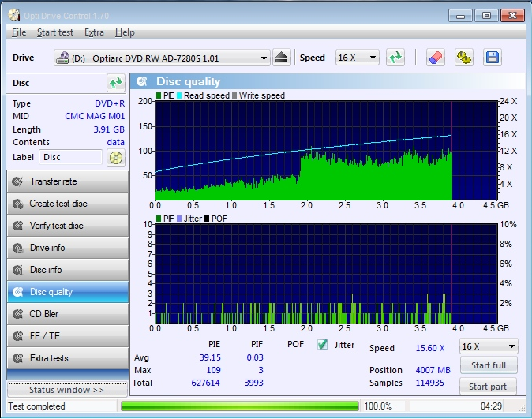Click the Extra tests sidebar icon
Screen dimensions: 532x419
(x=17, y=358)
